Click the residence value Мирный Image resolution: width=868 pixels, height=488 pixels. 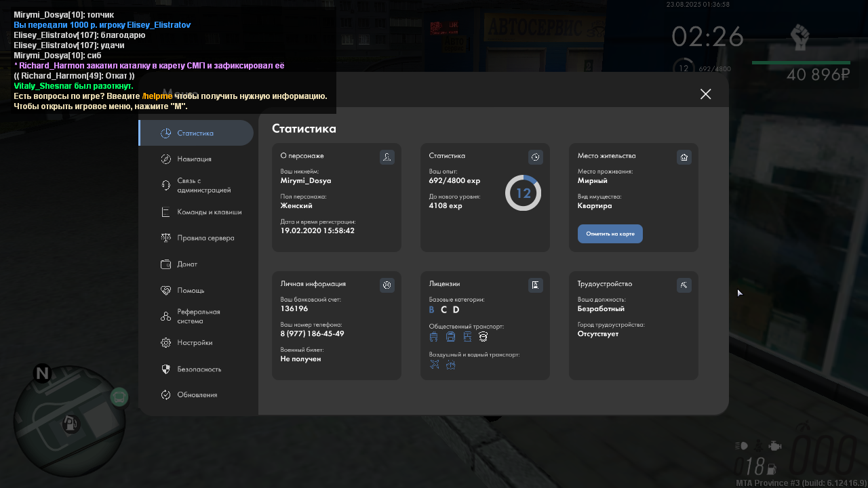click(593, 181)
